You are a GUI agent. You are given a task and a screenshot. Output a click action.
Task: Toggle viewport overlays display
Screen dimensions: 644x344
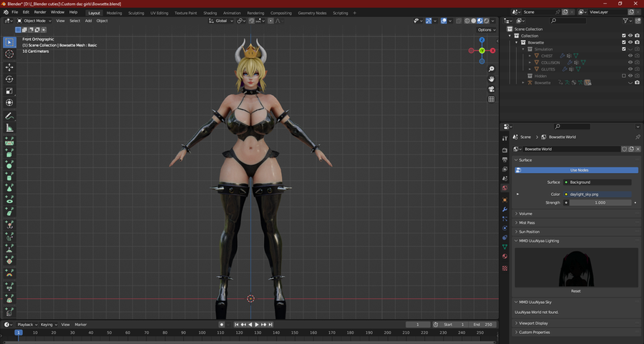tap(444, 21)
